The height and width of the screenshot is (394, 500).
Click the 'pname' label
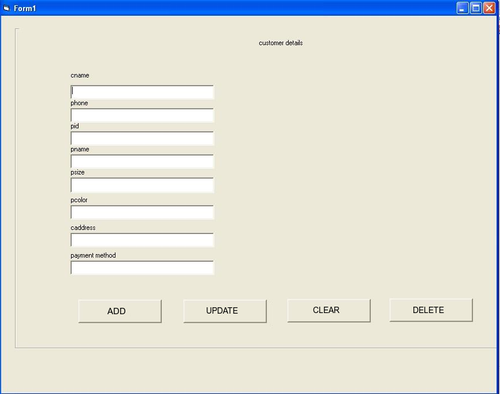tap(80, 149)
